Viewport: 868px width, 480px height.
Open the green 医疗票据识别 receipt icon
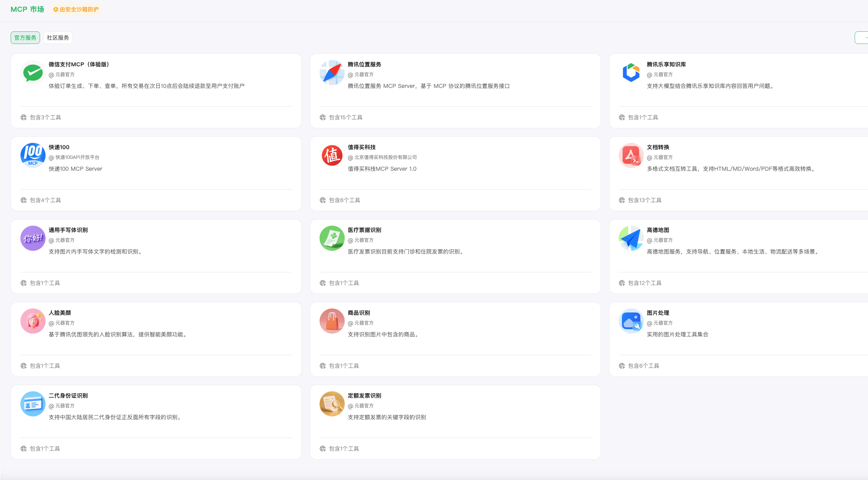332,238
